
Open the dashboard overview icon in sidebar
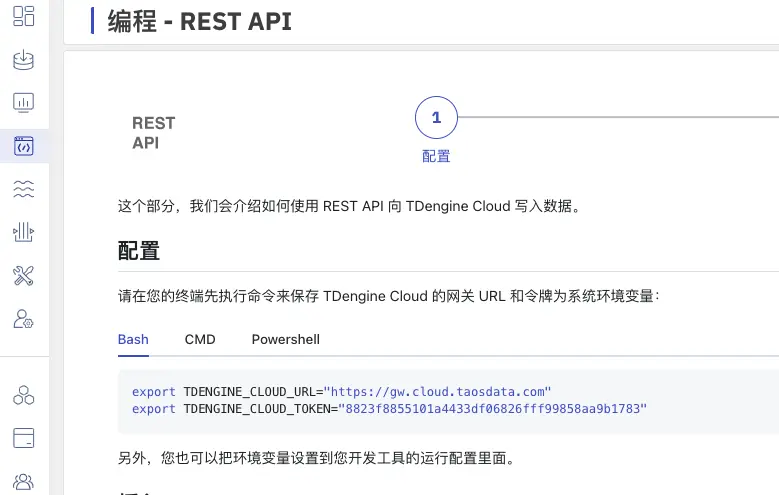(24, 16)
